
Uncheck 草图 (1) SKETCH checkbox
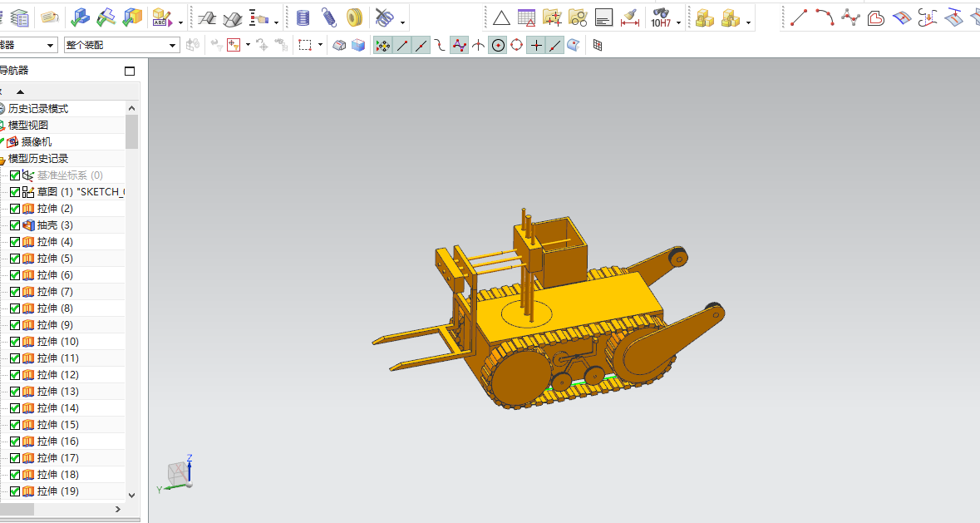pyautogui.click(x=15, y=192)
